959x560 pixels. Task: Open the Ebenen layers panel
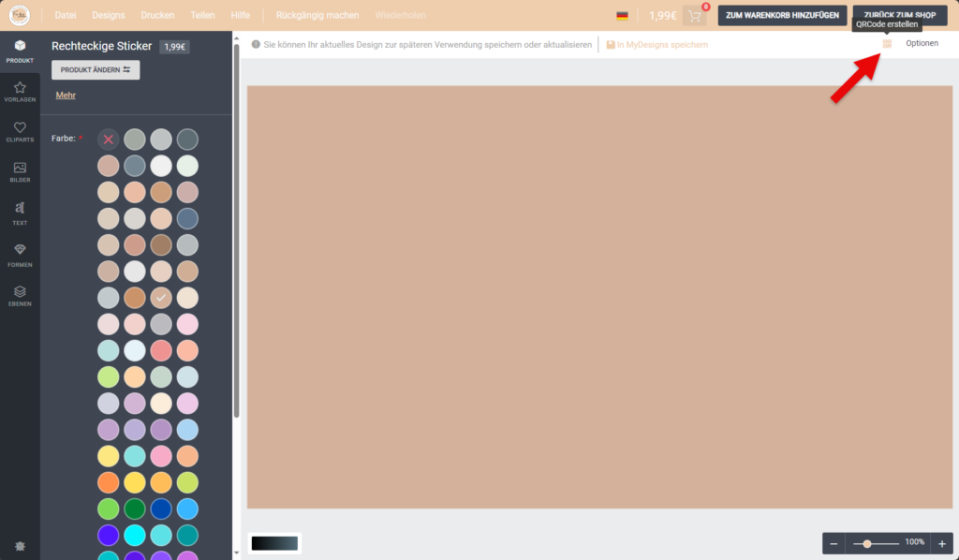click(20, 295)
